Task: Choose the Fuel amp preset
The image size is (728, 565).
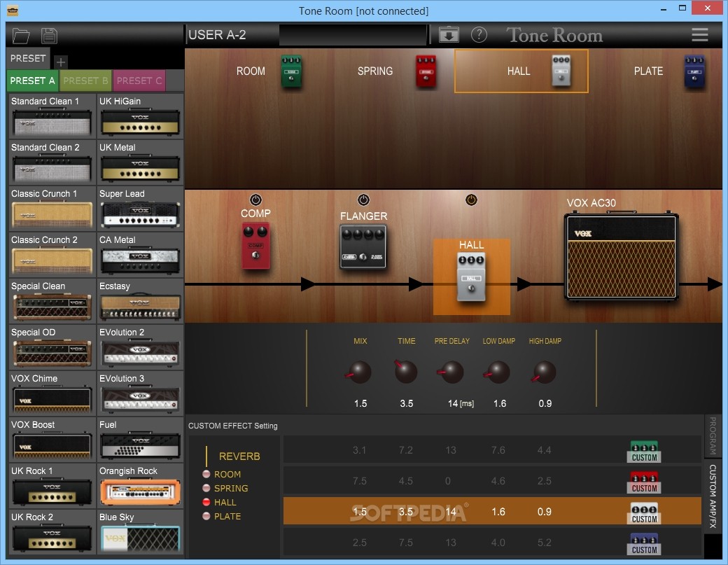Action: [140, 439]
